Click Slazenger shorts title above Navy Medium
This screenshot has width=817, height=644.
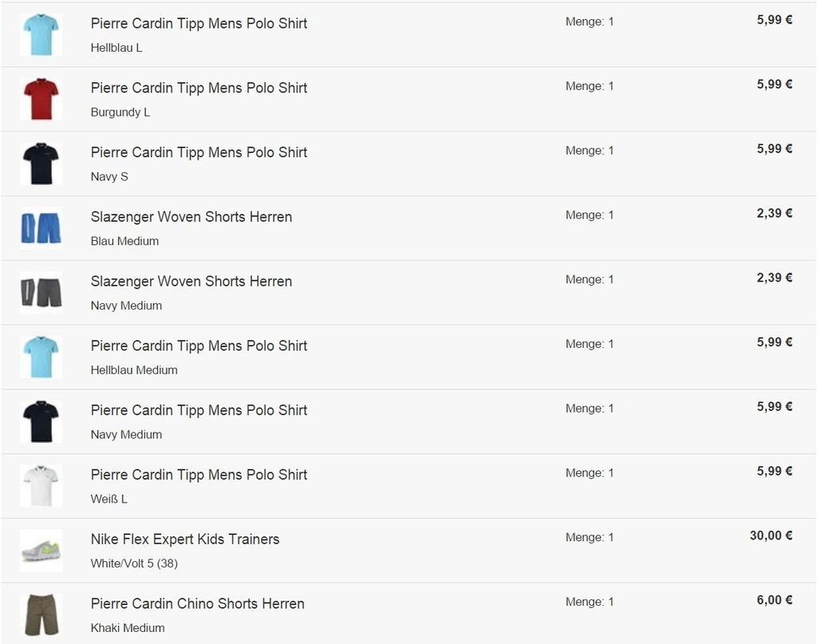coord(191,282)
